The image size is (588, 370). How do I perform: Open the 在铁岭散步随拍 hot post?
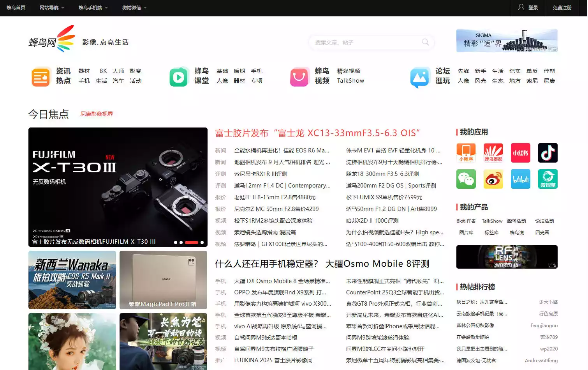(473, 337)
